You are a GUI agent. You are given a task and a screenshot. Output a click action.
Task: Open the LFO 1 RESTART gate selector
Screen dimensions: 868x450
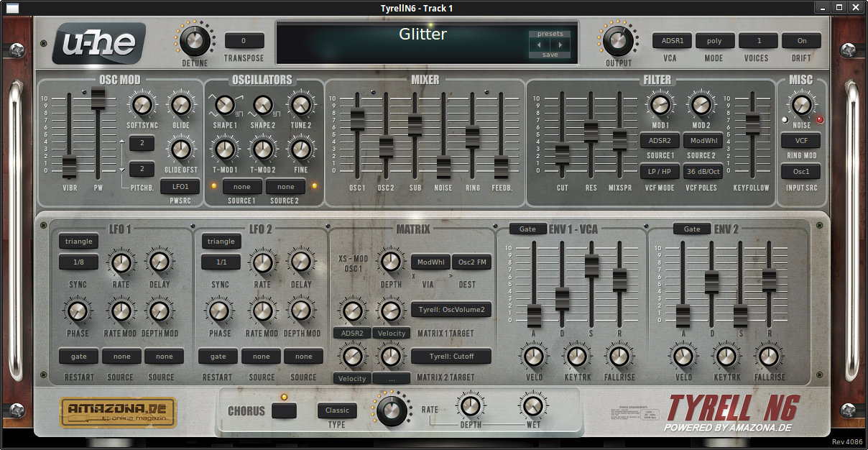pos(78,356)
